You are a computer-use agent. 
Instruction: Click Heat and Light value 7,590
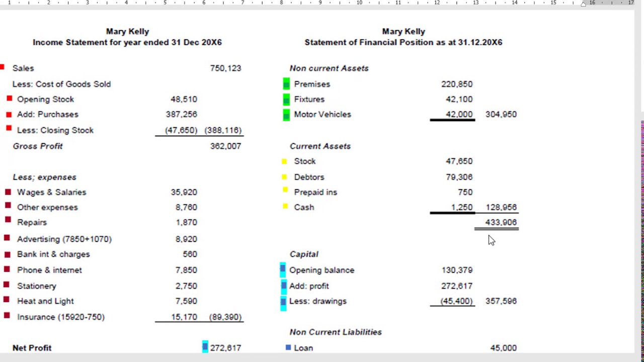coord(186,301)
